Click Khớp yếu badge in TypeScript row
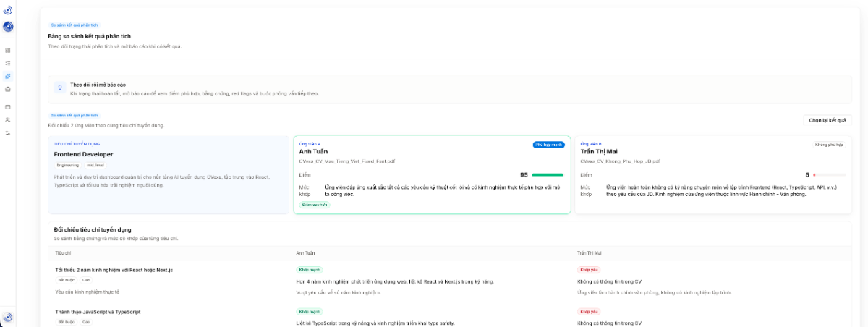Image resolution: width=868 pixels, height=327 pixels. [589, 312]
